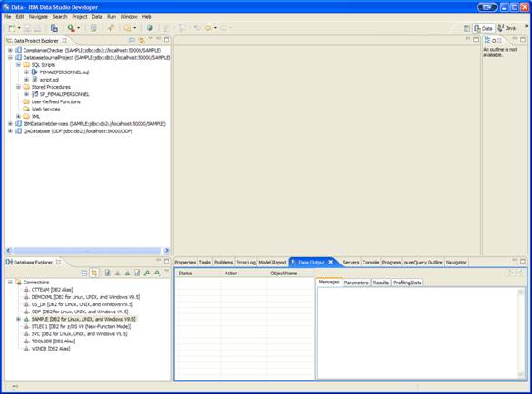Screen dimensions: 532x394
Task: Switch to the Servers tab
Action: click(351, 263)
